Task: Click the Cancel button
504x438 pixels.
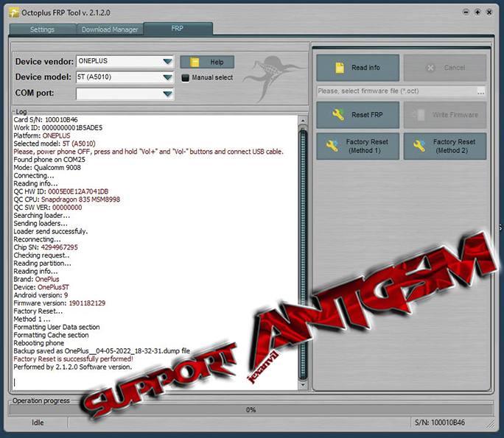Action: tap(445, 68)
